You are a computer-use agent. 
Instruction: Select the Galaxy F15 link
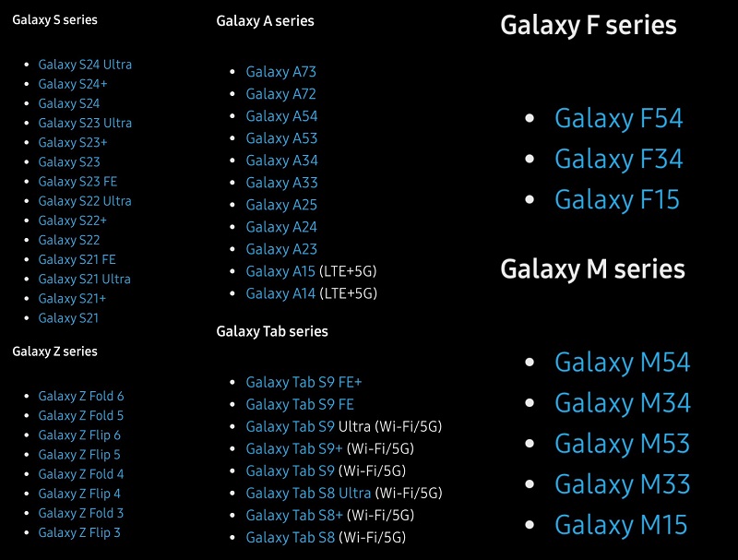[x=617, y=200]
